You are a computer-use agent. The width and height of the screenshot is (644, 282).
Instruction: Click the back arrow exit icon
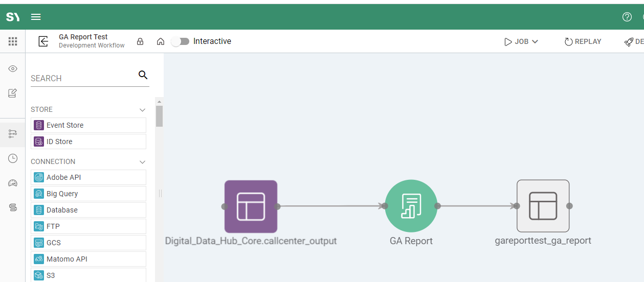pyautogui.click(x=43, y=41)
